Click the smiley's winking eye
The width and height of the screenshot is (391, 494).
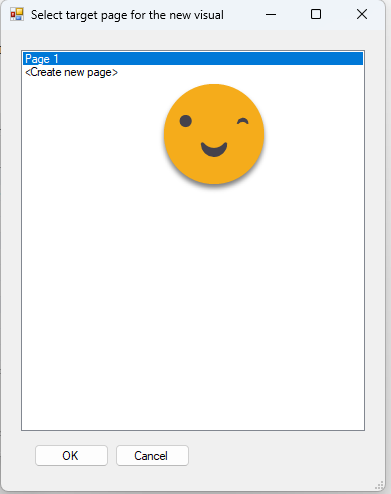pyautogui.click(x=243, y=122)
